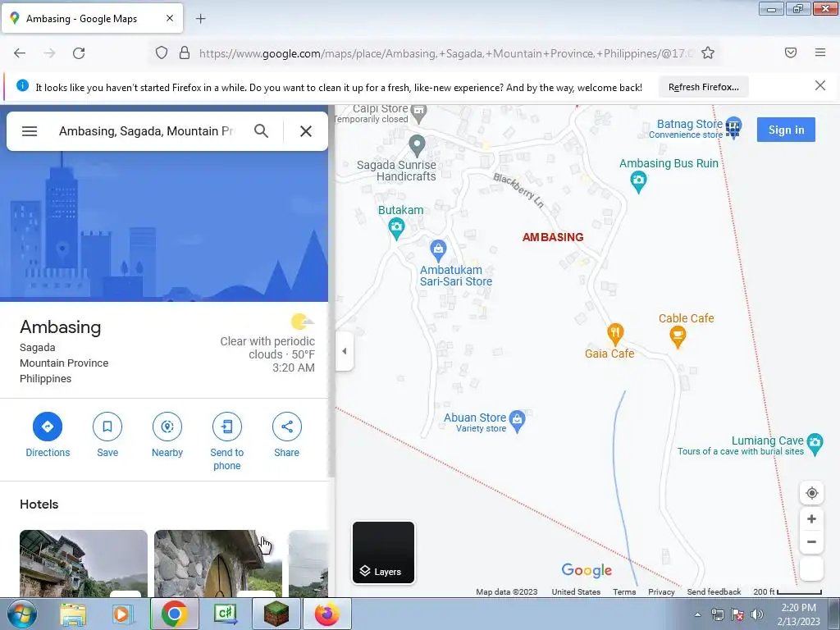View site security lock info
Image resolution: width=840 pixels, height=630 pixels.
point(185,53)
